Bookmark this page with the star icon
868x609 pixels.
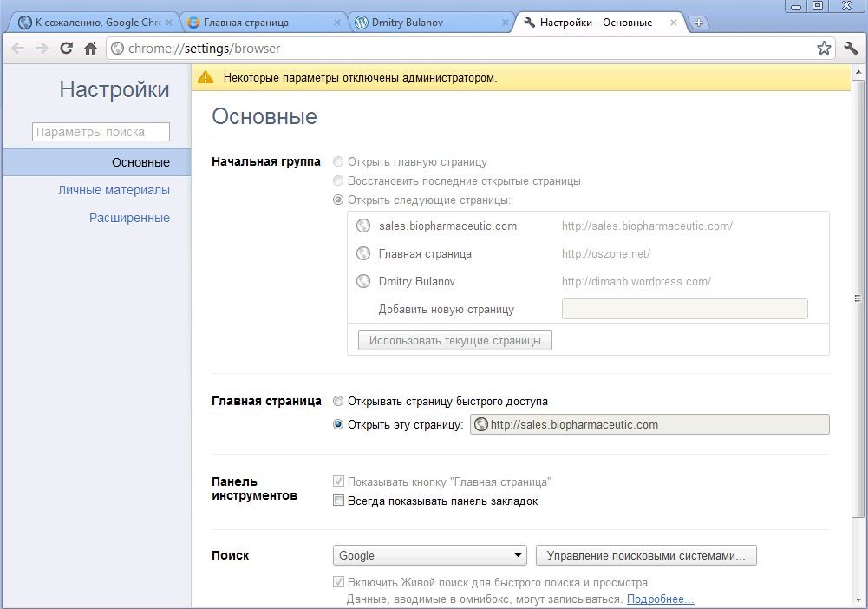coord(824,49)
